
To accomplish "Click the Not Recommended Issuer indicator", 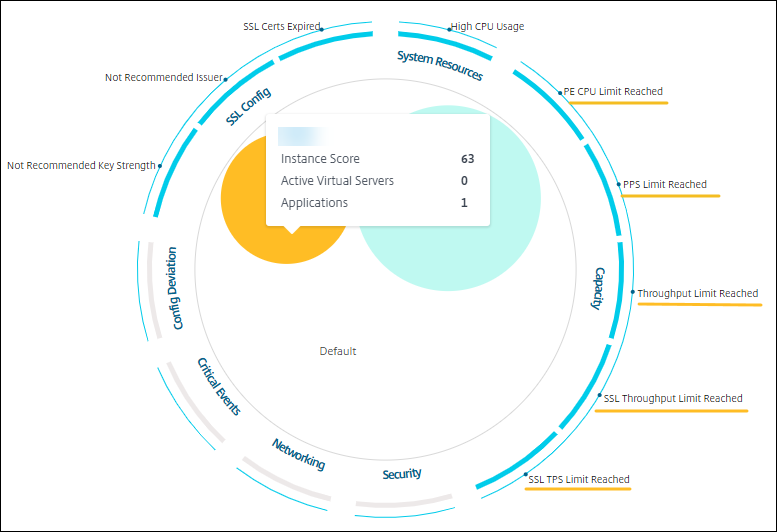I will [164, 77].
